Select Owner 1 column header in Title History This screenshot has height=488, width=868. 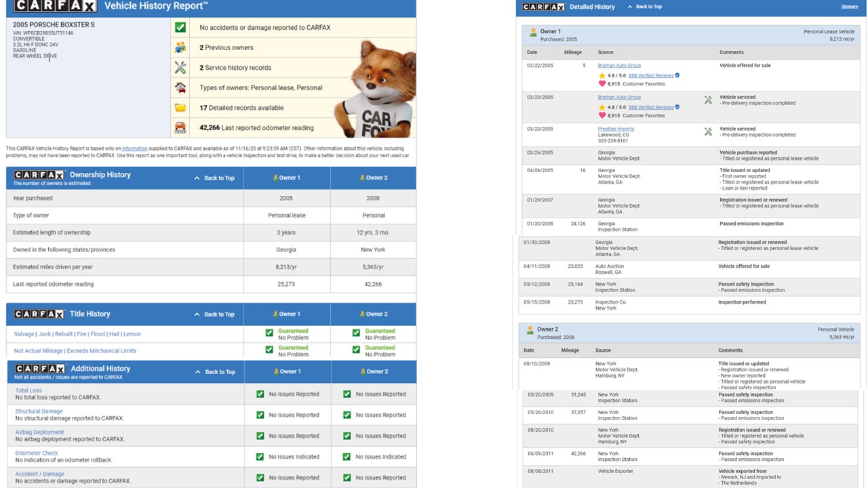(286, 314)
